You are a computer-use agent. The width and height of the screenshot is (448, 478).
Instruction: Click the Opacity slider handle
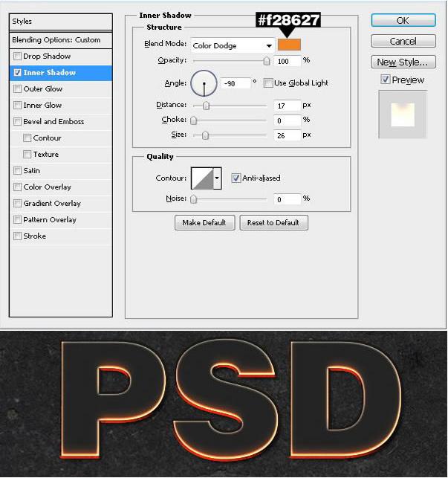(x=267, y=61)
